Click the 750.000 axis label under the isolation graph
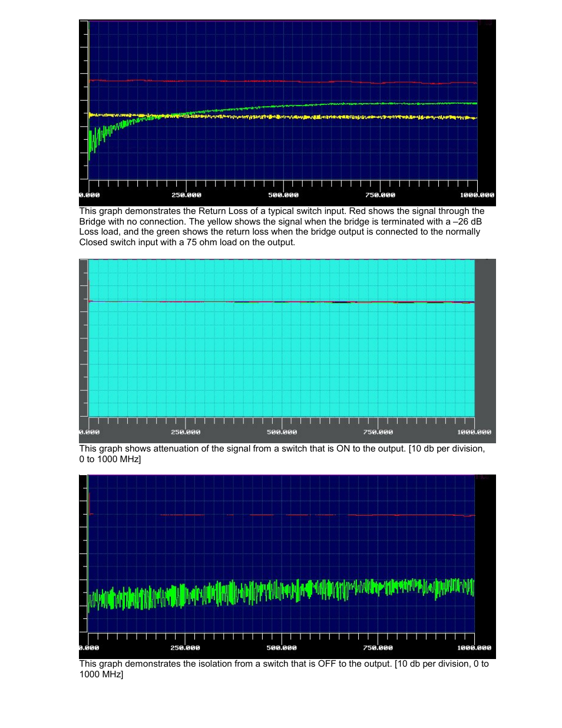 coord(378,648)
